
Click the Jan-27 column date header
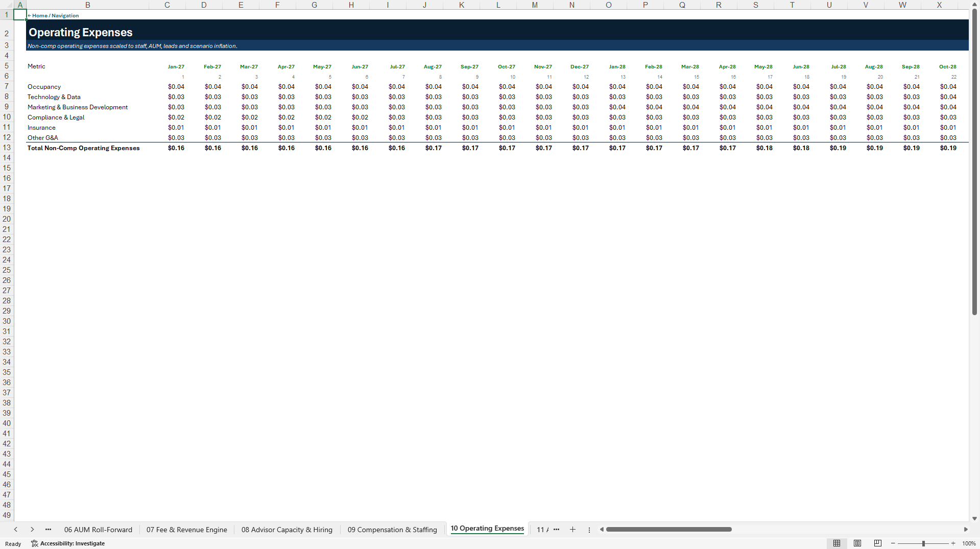pos(176,67)
